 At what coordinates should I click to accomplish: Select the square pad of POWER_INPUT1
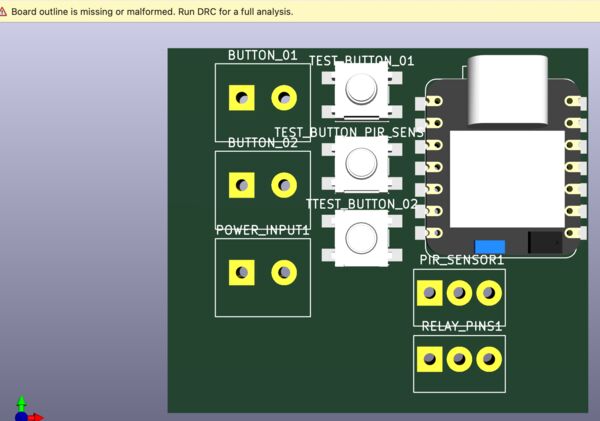(241, 273)
